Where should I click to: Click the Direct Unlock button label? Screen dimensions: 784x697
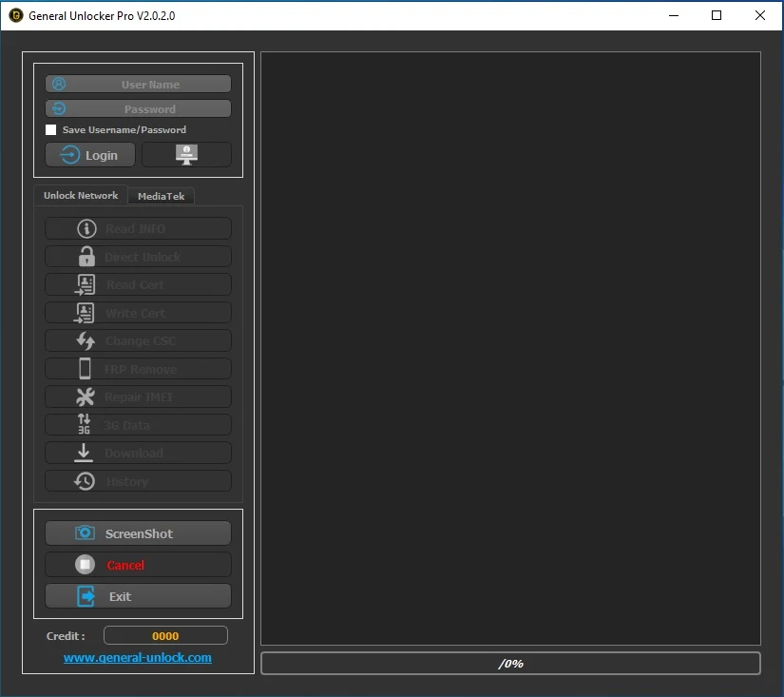click(143, 257)
